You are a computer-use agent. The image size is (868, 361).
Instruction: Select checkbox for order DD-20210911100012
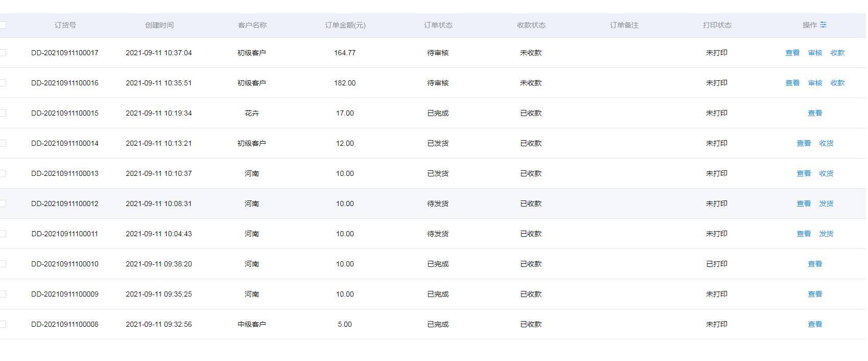[3, 204]
